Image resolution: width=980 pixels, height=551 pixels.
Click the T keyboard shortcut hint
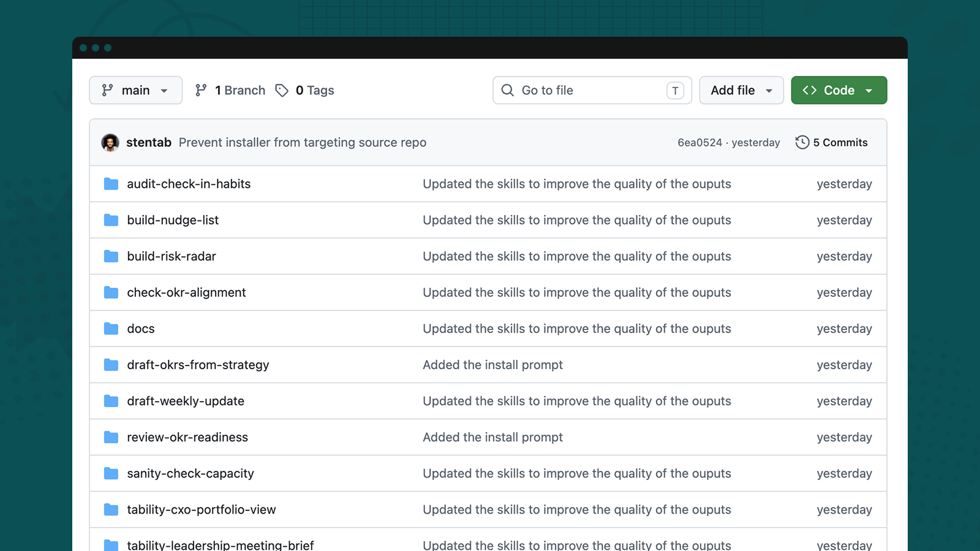675,91
